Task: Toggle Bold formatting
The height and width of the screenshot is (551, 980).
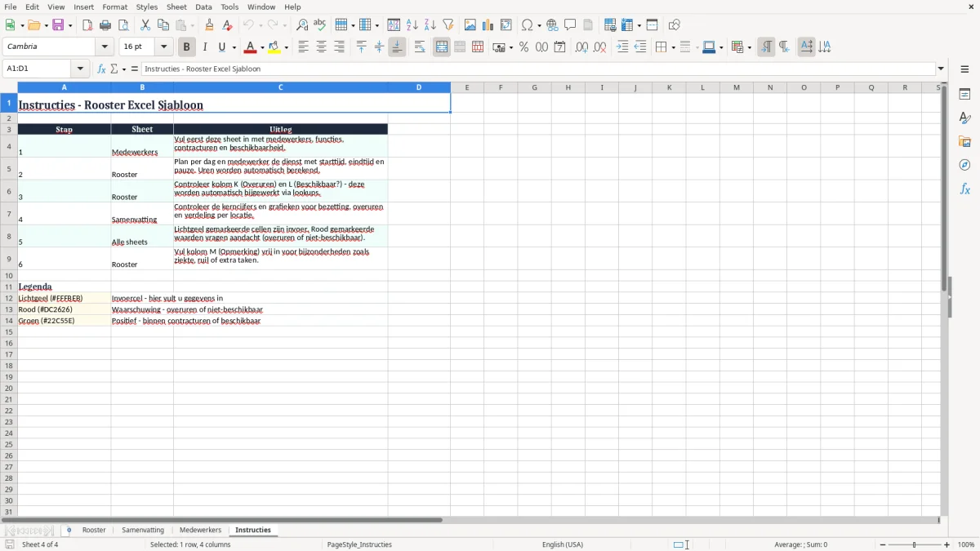Action: [186, 47]
